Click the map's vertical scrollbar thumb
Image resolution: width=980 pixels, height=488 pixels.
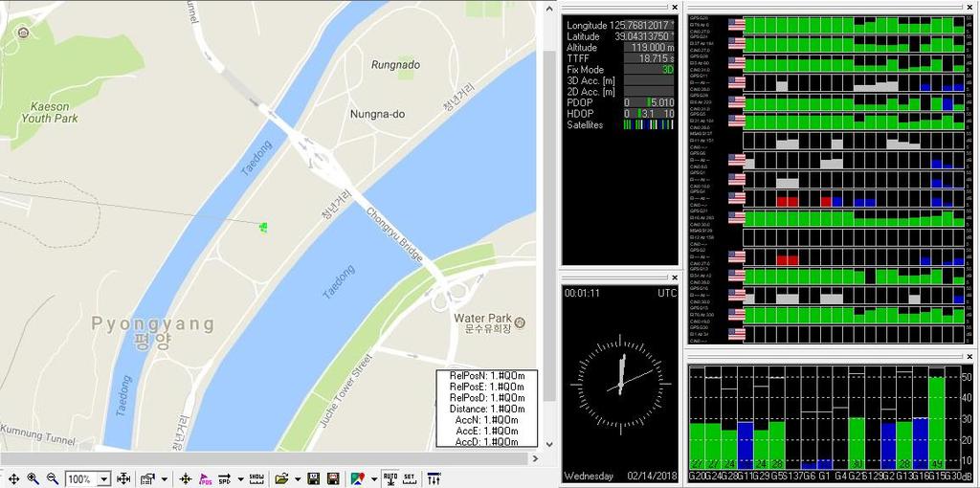click(x=549, y=226)
